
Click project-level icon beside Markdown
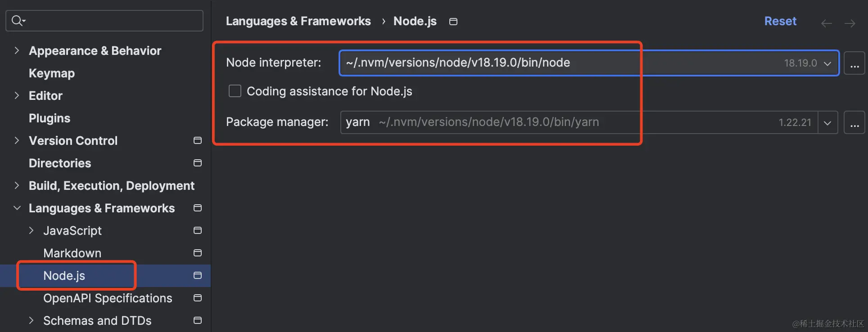click(197, 253)
